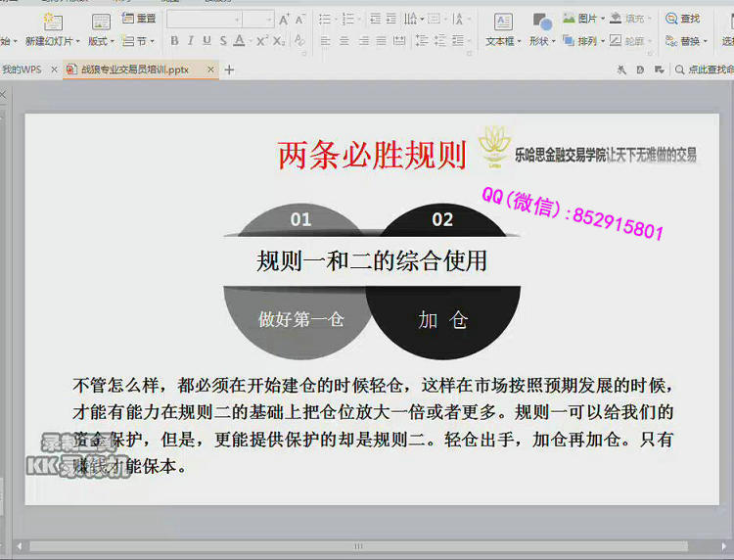Open the font name dropdown
Screen dimensions: 734x560
(x=237, y=20)
